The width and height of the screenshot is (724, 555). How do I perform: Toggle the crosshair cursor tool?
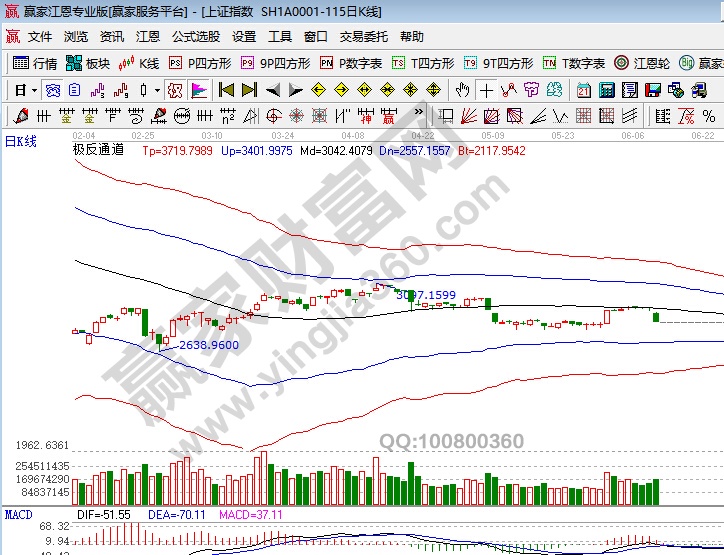(487, 89)
